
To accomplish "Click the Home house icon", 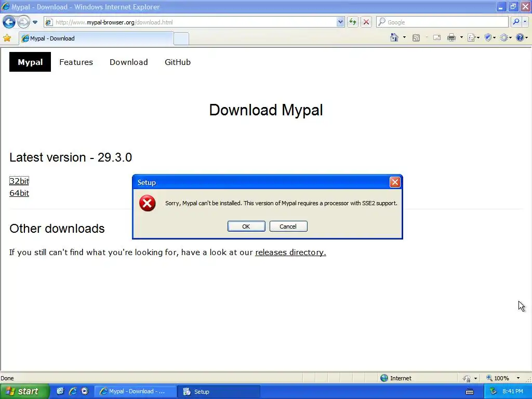I will click(394, 37).
